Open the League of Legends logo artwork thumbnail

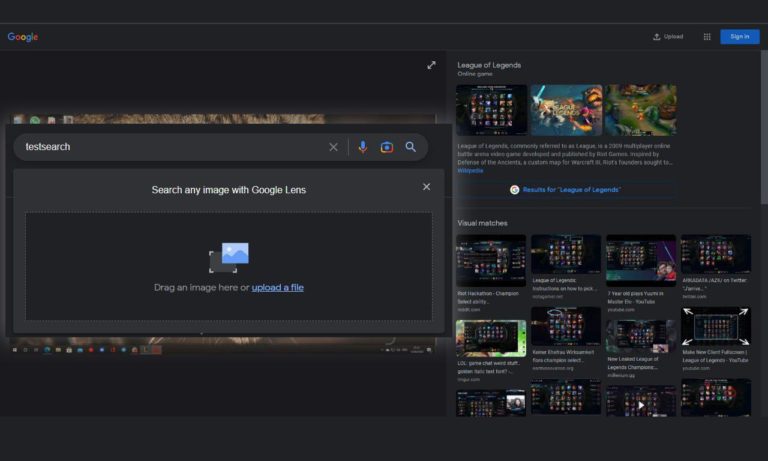(x=566, y=110)
